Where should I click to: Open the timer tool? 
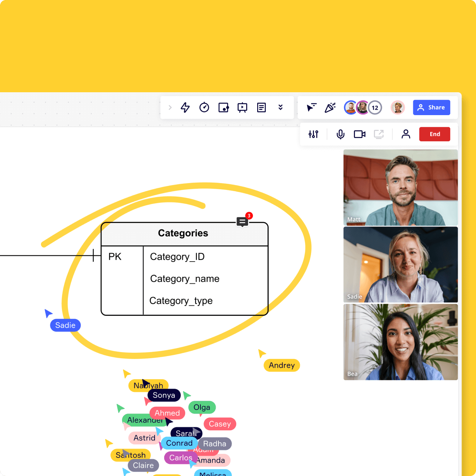click(x=204, y=107)
